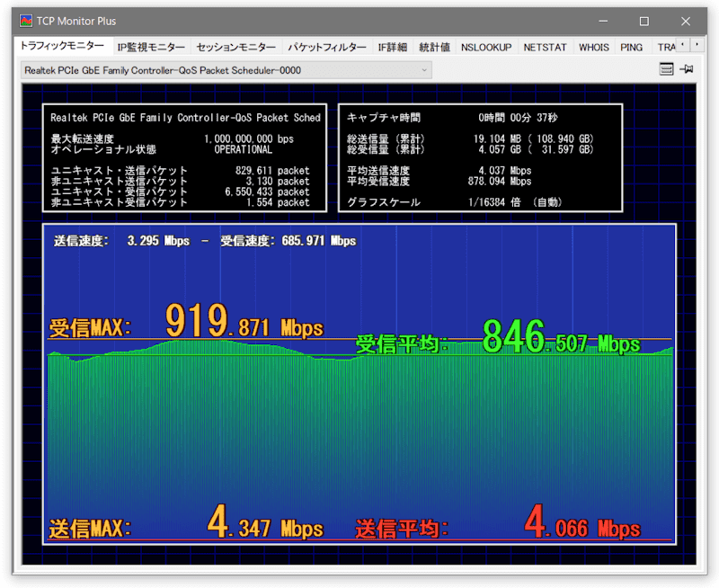The height and width of the screenshot is (588, 719).
Task: Open the WHOIS tab
Action: [x=594, y=48]
